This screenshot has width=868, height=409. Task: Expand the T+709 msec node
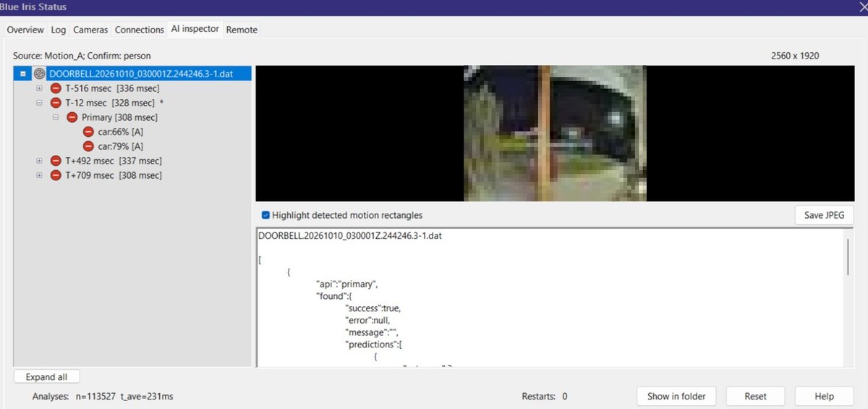pos(39,175)
